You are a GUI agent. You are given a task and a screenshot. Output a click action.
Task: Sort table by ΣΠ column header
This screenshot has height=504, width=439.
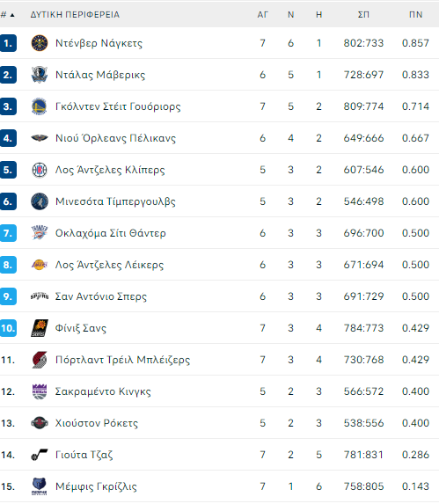point(363,15)
